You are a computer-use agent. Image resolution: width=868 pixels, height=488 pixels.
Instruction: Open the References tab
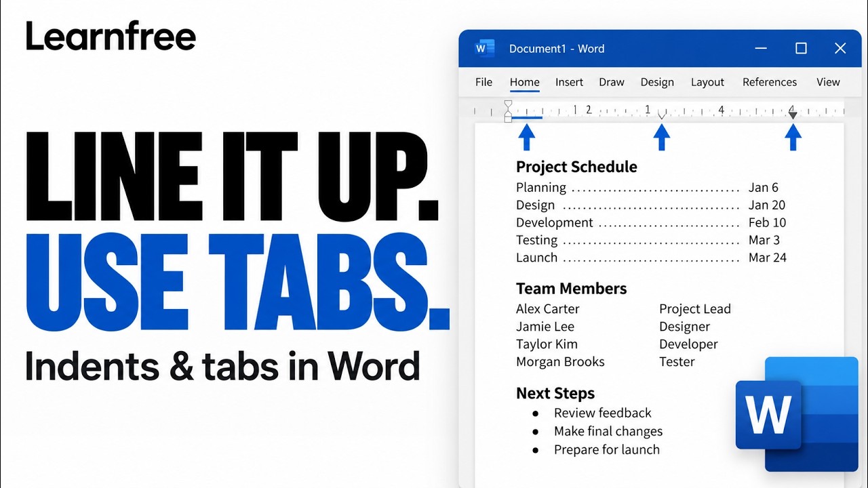click(770, 82)
